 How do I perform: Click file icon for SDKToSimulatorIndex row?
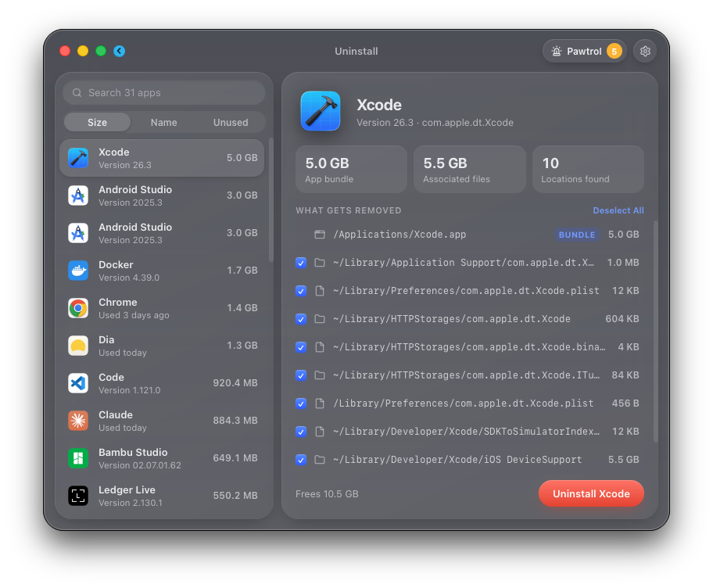(x=320, y=432)
